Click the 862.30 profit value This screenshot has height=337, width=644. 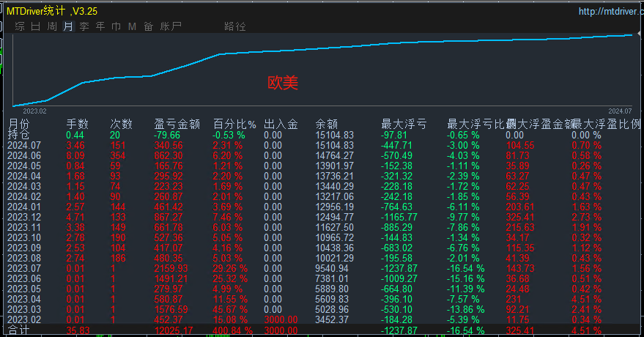pyautogui.click(x=169, y=155)
